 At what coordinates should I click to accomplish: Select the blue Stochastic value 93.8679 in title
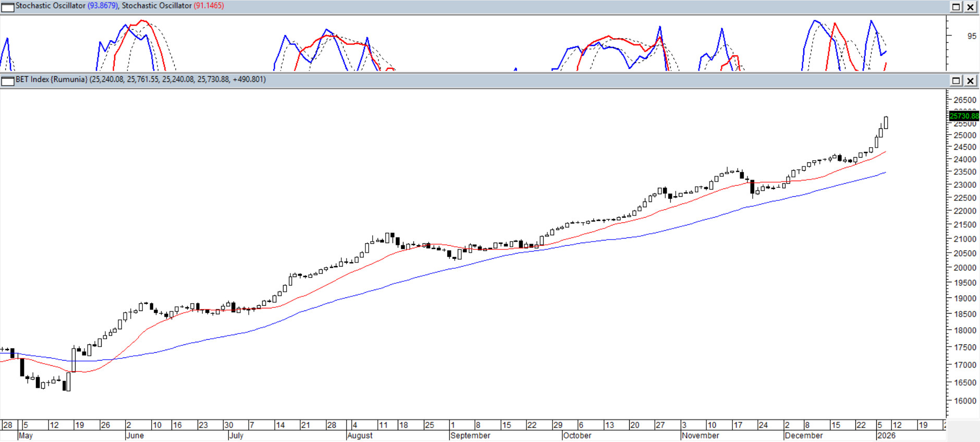tap(103, 6)
